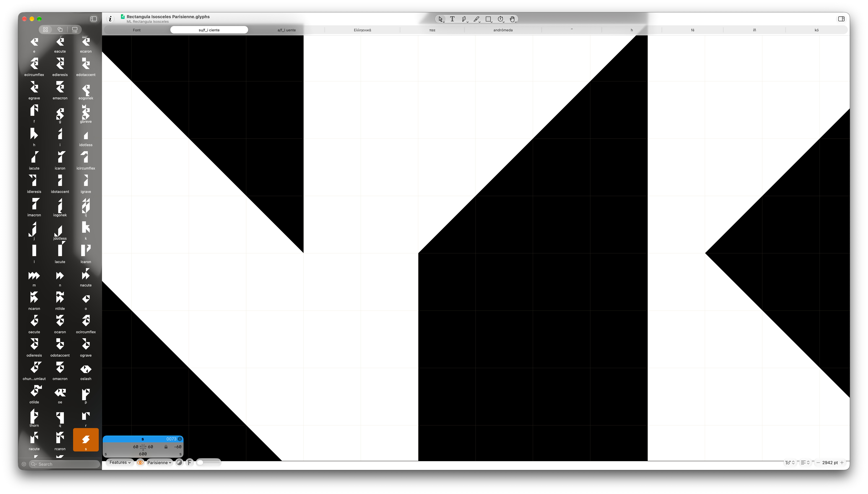The width and height of the screenshot is (868, 494).
Task: Toggle the metrics lock icon
Action: click(166, 447)
